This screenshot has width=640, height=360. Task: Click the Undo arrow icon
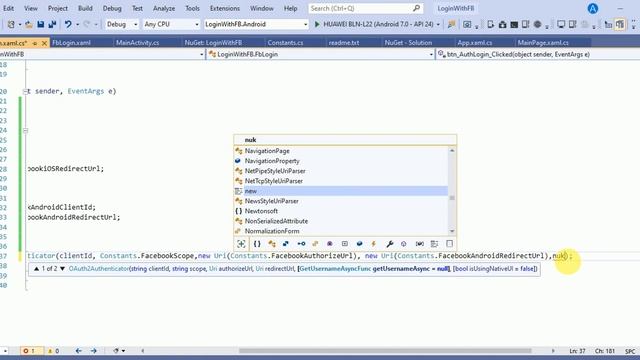click(68, 24)
